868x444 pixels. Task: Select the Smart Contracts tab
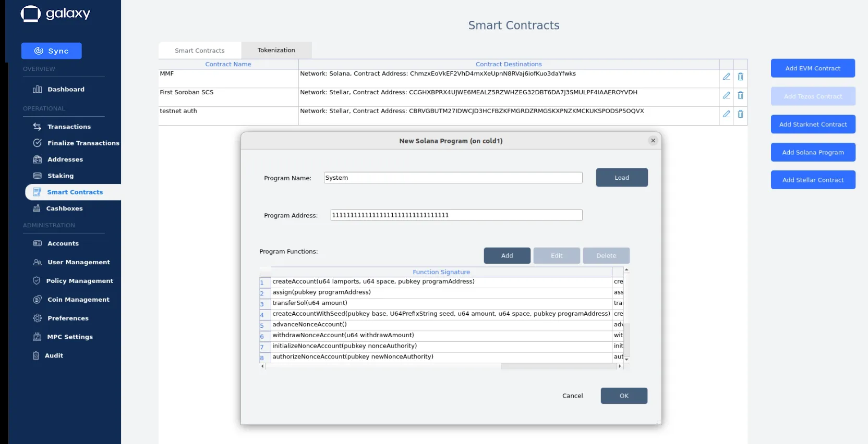coord(200,51)
